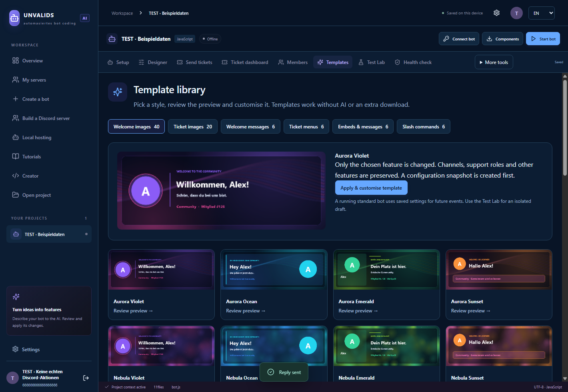Select Slash commands 6 filter
The width and height of the screenshot is (568, 392).
pyautogui.click(x=424, y=127)
